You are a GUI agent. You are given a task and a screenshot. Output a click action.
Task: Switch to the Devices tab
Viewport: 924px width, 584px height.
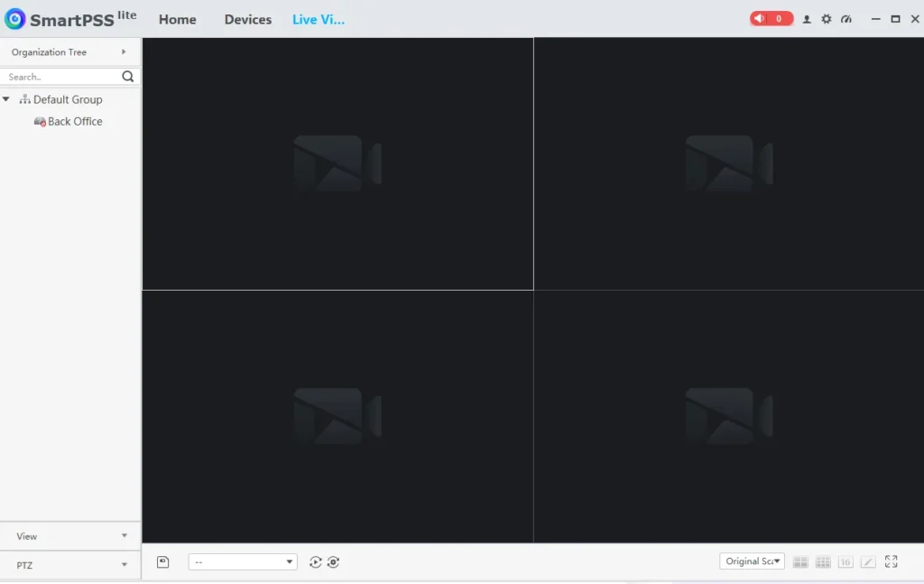pyautogui.click(x=248, y=20)
